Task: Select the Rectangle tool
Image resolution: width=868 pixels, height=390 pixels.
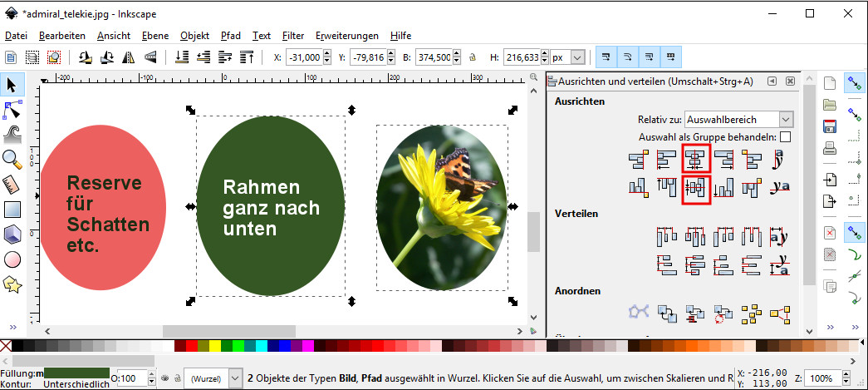Action: (x=12, y=210)
